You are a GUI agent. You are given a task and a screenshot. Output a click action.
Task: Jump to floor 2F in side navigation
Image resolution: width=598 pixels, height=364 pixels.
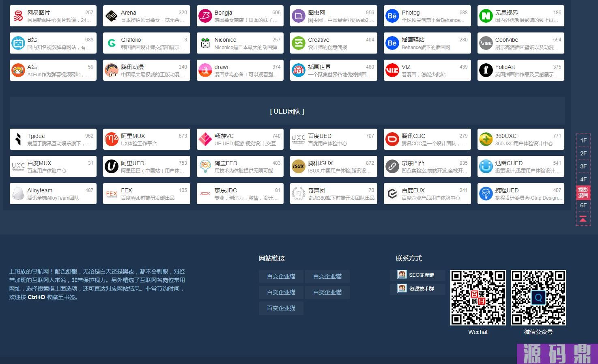pos(583,153)
